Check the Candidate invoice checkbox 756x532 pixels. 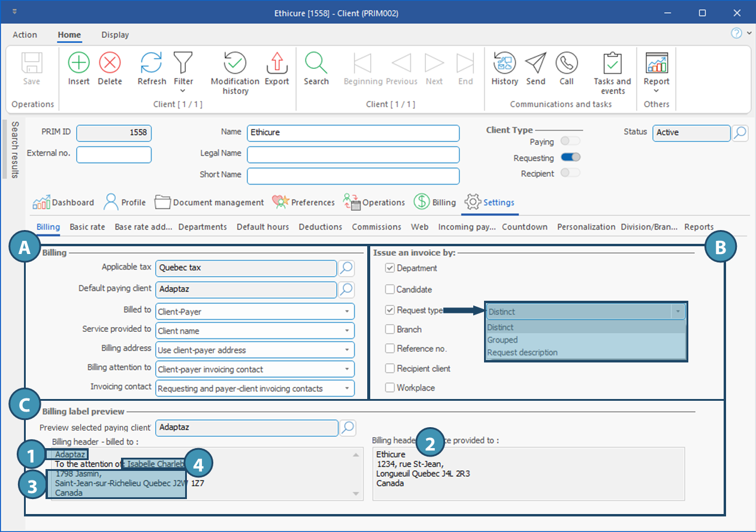[390, 289]
